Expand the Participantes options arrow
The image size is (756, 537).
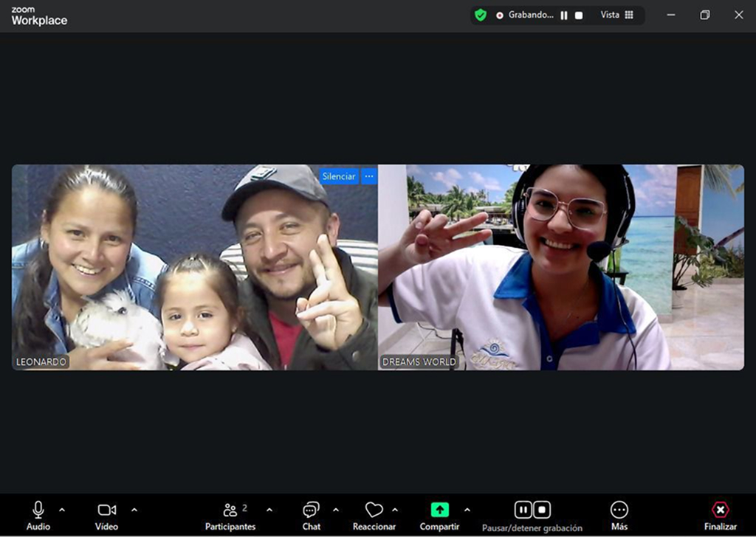pos(269,510)
